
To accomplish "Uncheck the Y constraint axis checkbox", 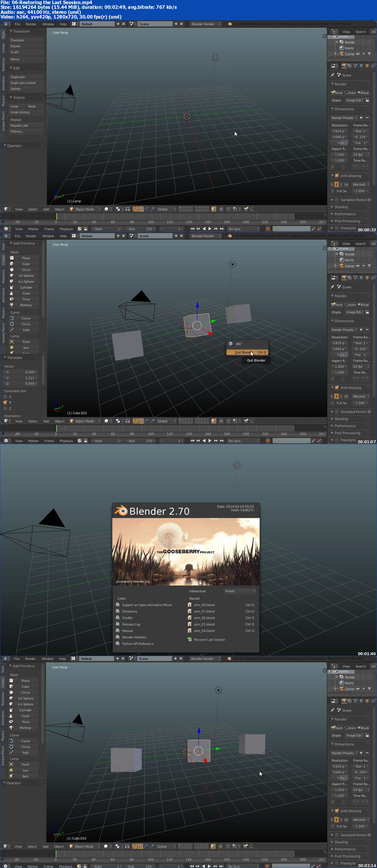I will pos(5,403).
